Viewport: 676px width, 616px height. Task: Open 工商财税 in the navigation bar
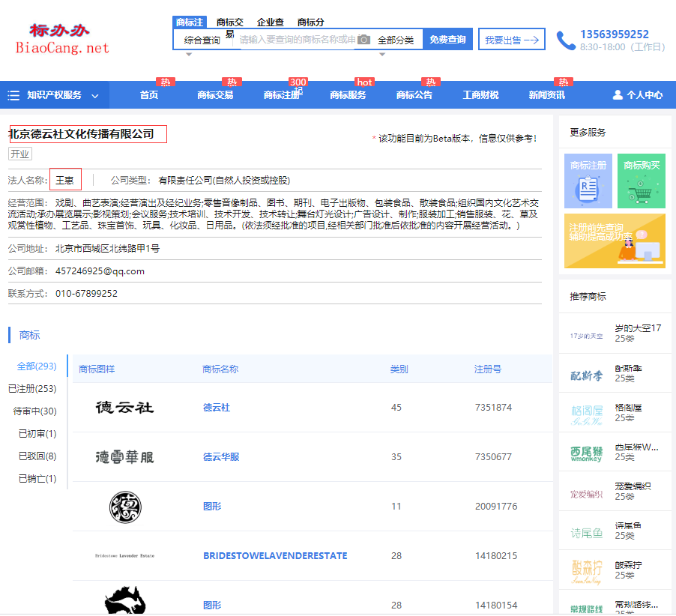click(x=480, y=95)
